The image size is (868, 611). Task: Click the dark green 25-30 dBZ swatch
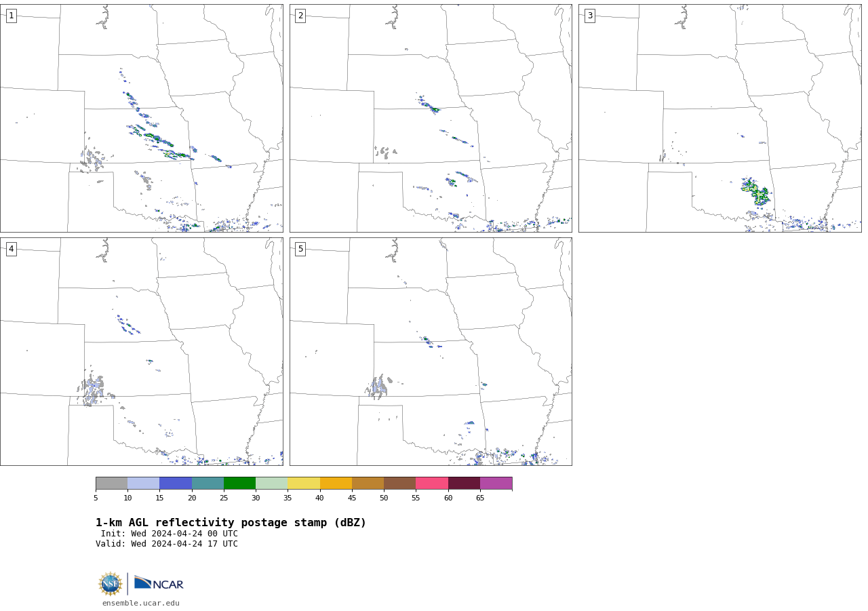coord(239,483)
